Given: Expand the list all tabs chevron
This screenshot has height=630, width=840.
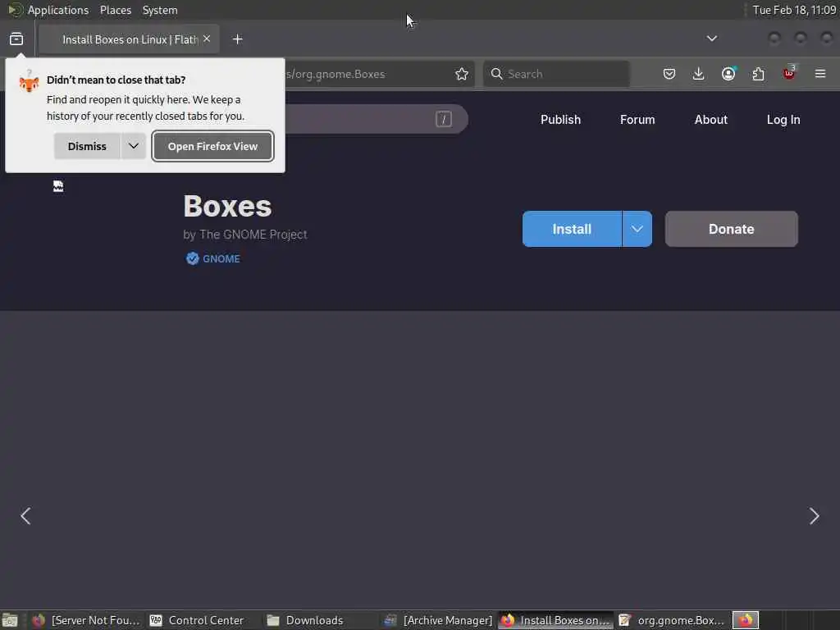Looking at the screenshot, I should pos(711,39).
